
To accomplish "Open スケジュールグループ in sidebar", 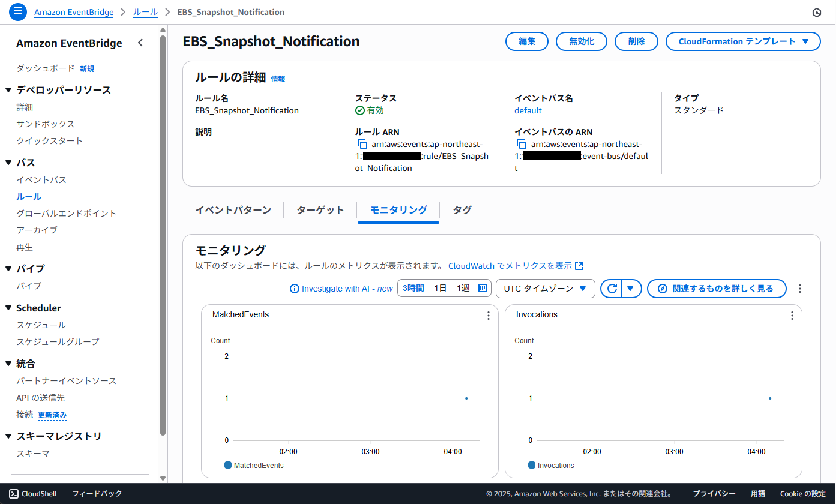I will 58,342.
